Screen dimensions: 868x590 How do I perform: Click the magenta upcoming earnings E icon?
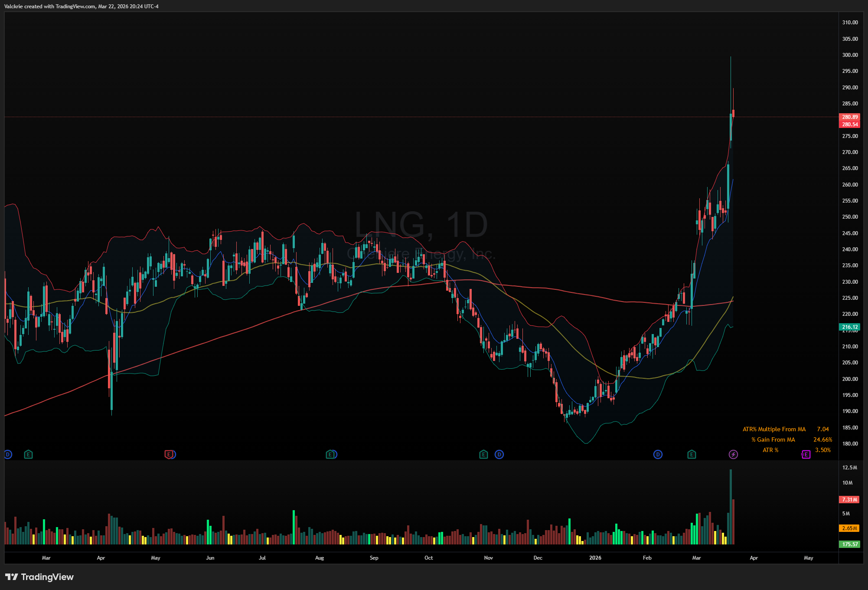point(806,455)
